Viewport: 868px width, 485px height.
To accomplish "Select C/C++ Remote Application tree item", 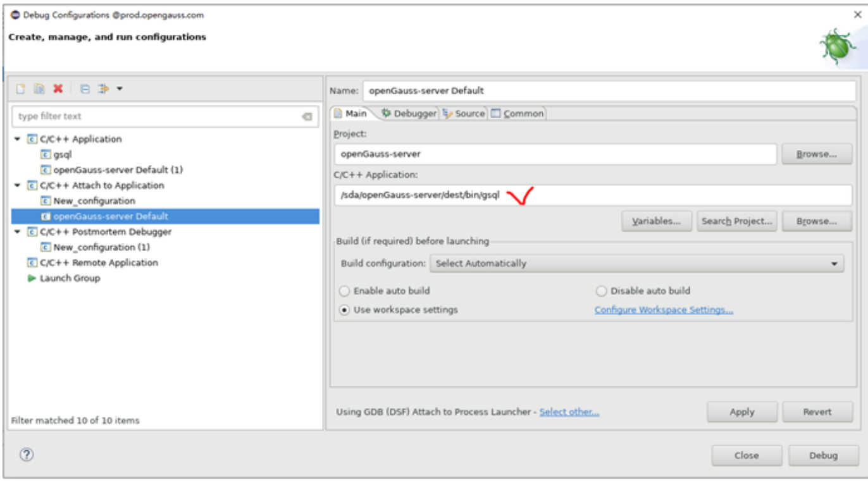I will (99, 263).
